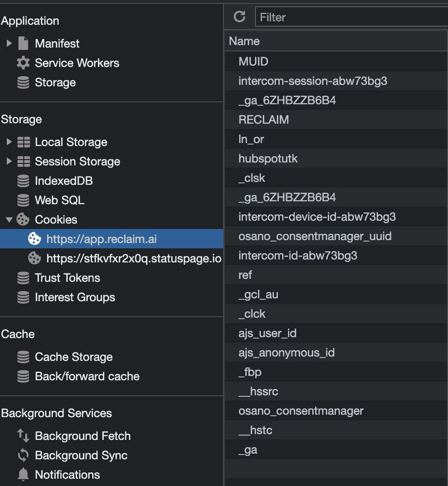The width and height of the screenshot is (448, 486).
Task: Open Back/forward cache item
Action: pyautogui.click(x=87, y=376)
